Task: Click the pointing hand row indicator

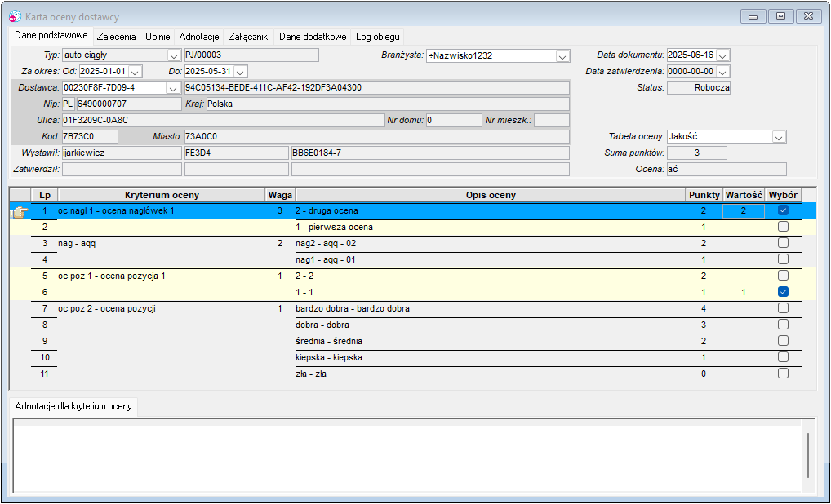Action: [20, 211]
